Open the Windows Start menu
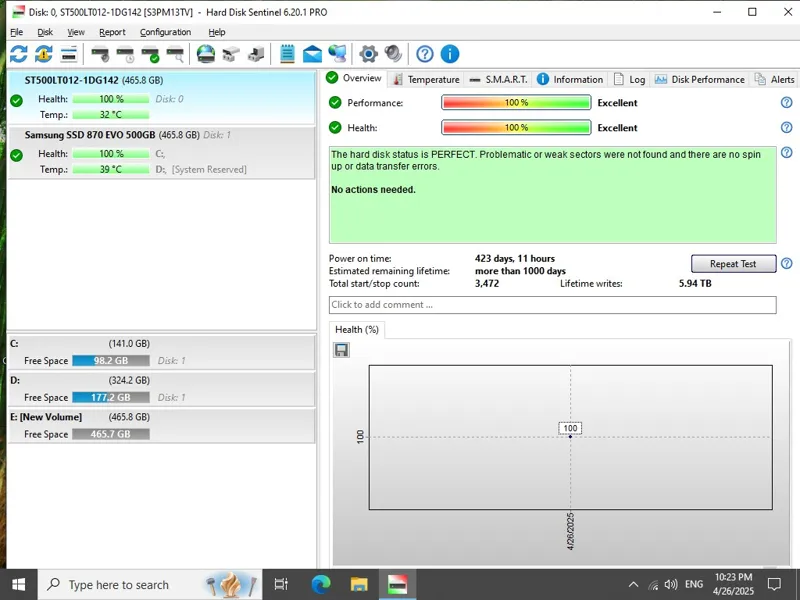800x600 pixels. tap(18, 584)
